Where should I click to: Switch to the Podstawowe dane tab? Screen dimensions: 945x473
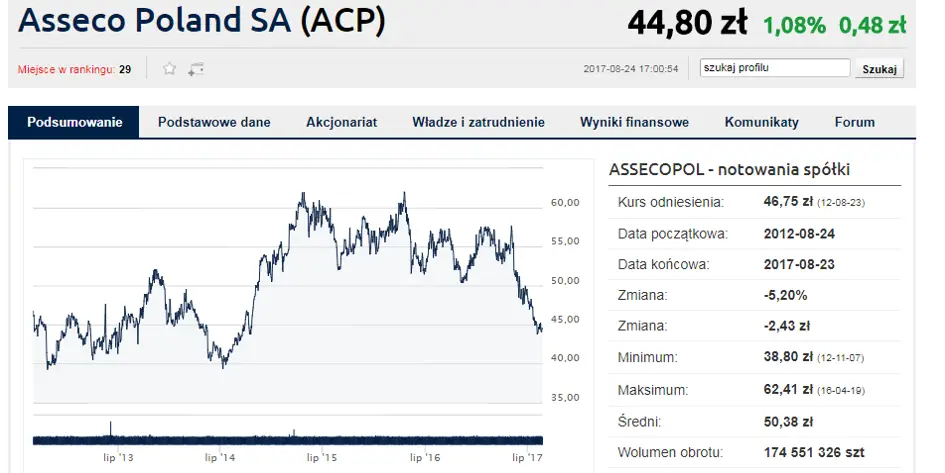coord(214,123)
